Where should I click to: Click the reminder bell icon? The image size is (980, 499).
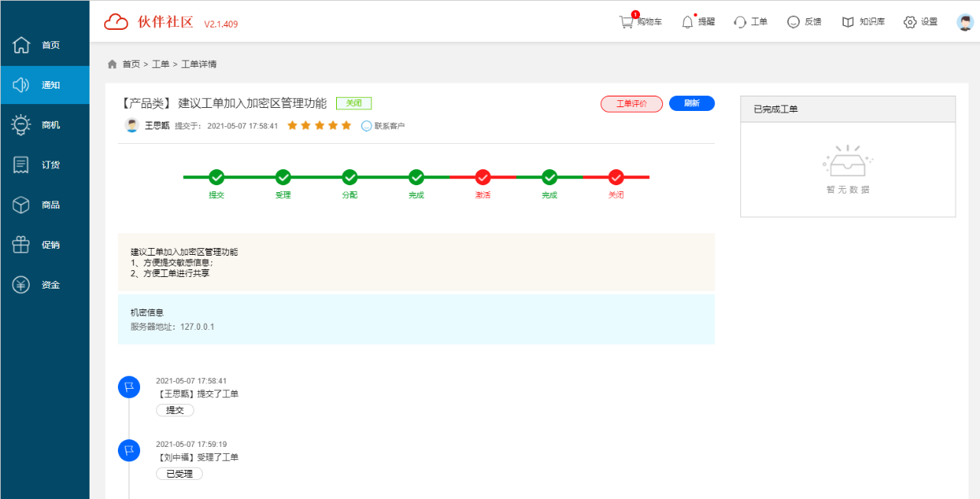[x=688, y=22]
